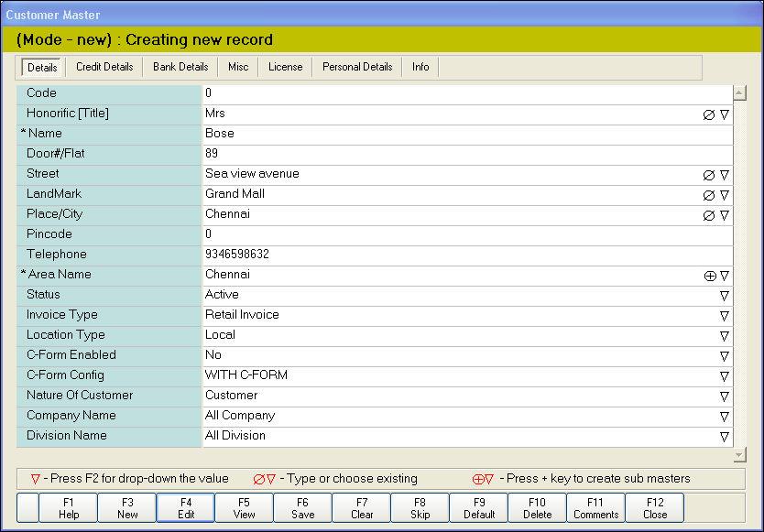Open the Location Type drop-down arrow

(x=724, y=336)
